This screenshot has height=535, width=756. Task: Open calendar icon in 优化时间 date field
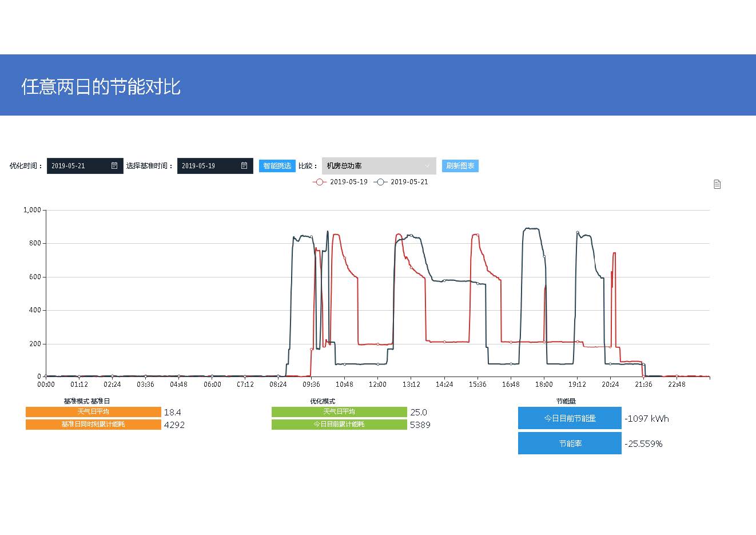point(114,166)
